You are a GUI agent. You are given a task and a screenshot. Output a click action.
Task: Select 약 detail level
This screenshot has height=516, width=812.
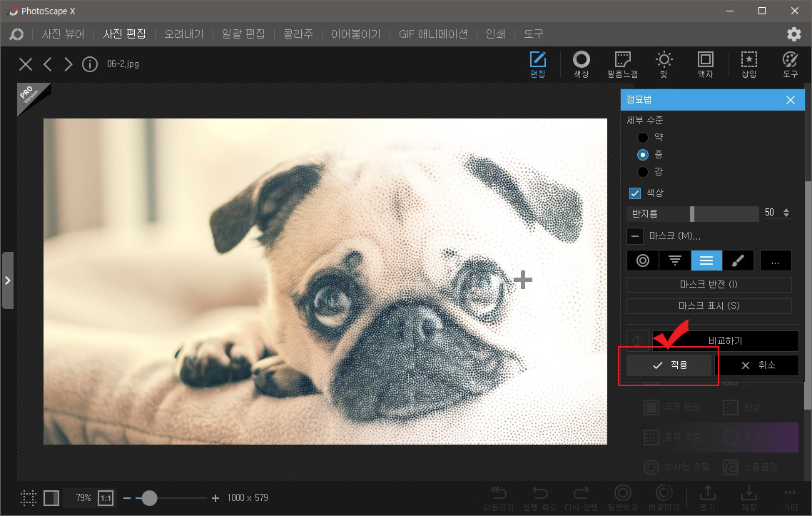(x=643, y=137)
